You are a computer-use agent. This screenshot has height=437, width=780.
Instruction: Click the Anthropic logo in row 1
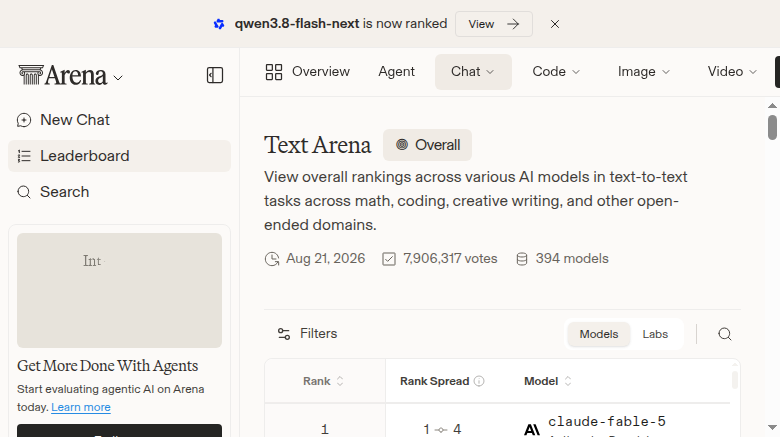(x=532, y=430)
